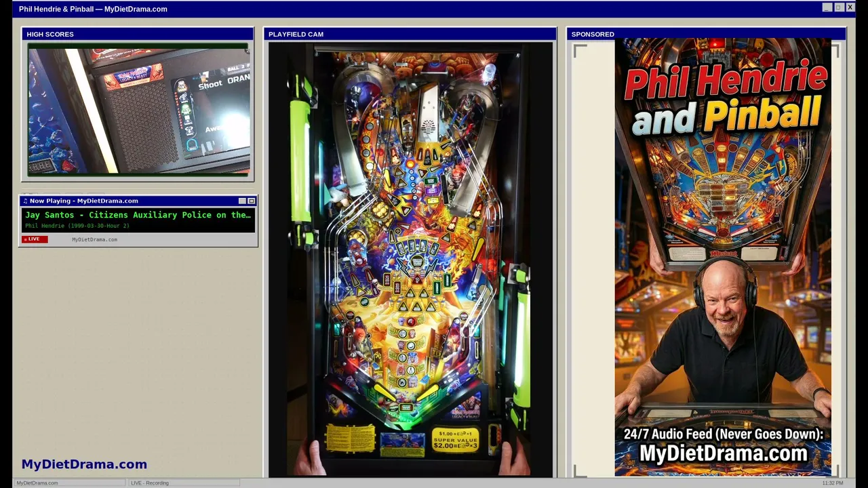Open the large MyDietDrama.com link at bottom left
This screenshot has width=868, height=488.
tap(84, 464)
